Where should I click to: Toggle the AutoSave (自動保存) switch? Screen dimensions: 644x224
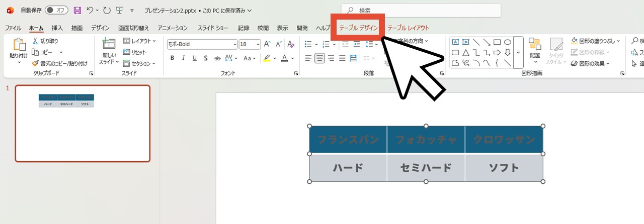click(x=56, y=10)
